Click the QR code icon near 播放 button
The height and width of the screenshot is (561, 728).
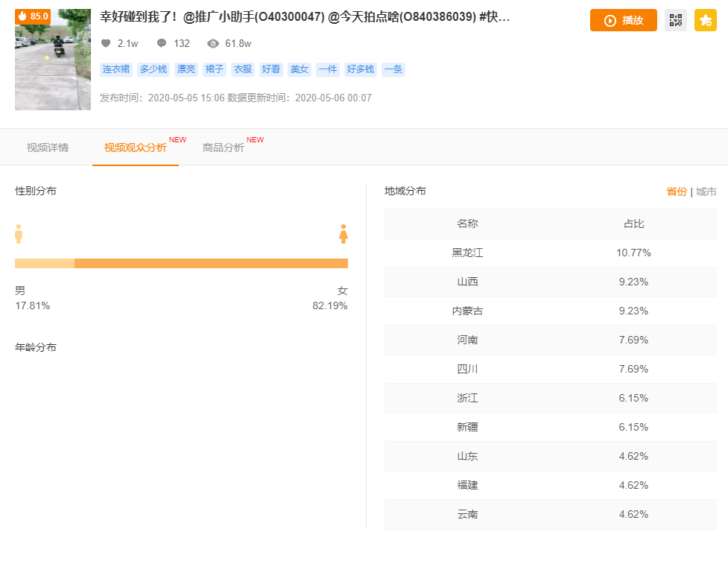[677, 20]
